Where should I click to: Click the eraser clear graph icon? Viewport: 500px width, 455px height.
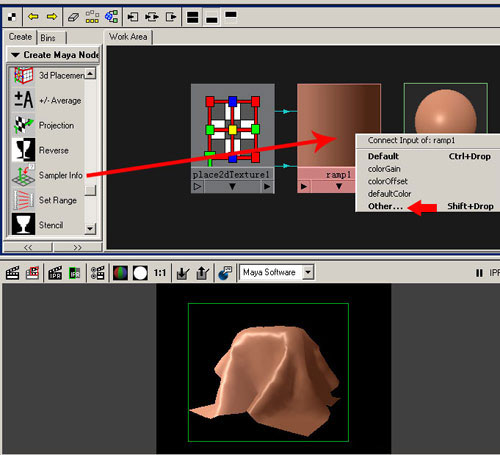click(x=73, y=17)
